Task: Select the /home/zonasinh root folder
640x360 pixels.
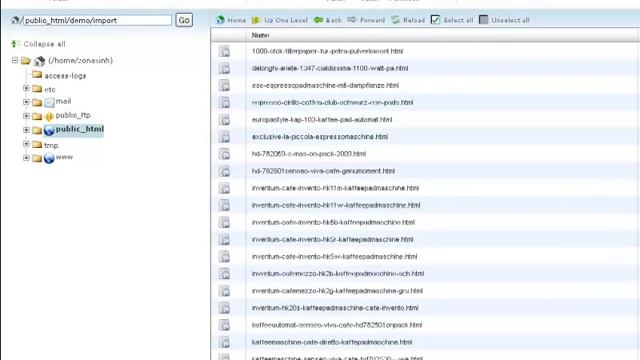Action: 80,60
